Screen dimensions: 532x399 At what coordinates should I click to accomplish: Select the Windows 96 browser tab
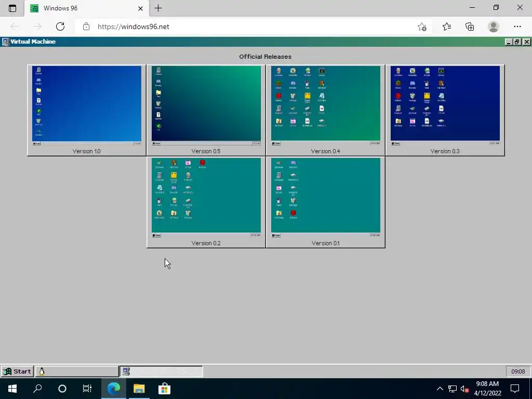tap(87, 8)
